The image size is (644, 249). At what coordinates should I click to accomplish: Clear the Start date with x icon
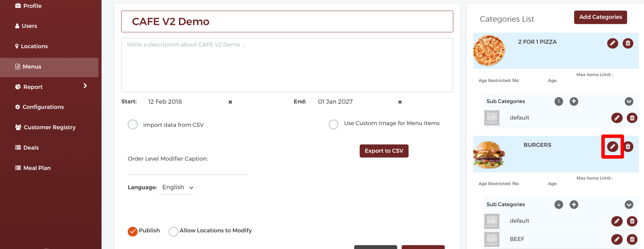[230, 102]
